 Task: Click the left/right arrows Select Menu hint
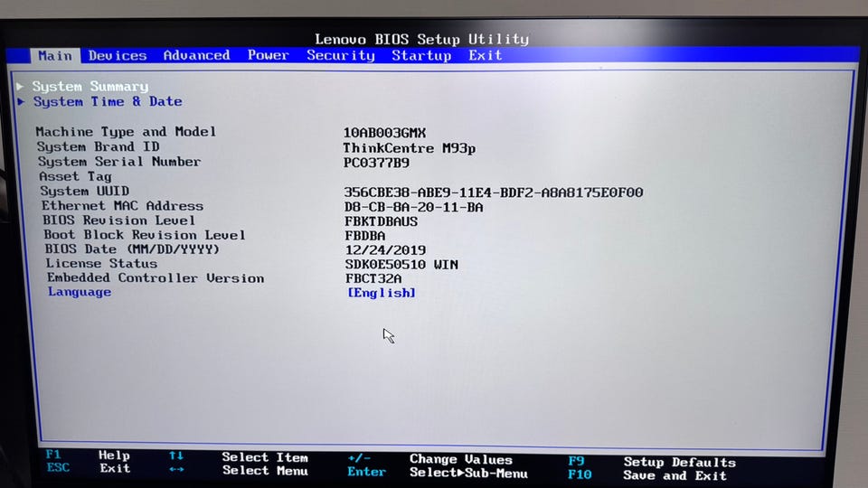239,470
